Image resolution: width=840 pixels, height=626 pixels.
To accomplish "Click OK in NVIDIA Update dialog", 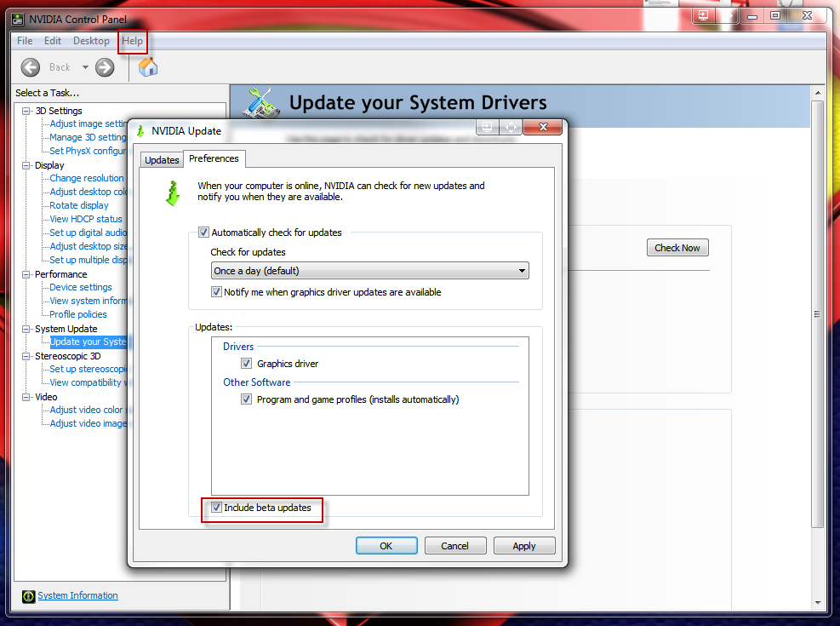I will (386, 546).
